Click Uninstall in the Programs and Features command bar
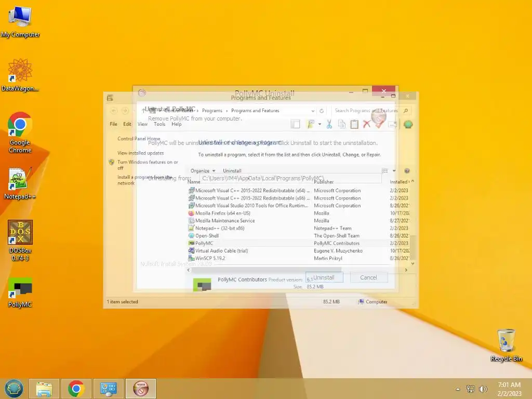 232,170
